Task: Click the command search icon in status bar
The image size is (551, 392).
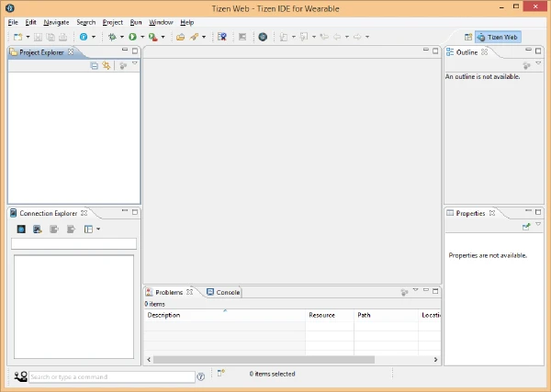Action: pyautogui.click(x=20, y=376)
